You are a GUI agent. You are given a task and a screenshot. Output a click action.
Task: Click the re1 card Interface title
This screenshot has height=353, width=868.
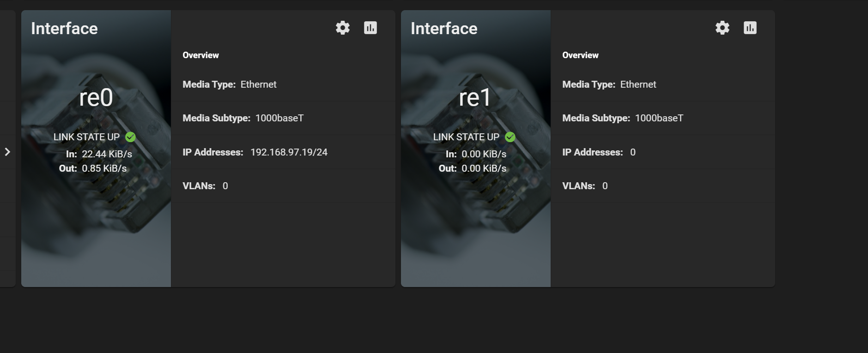pos(444,29)
